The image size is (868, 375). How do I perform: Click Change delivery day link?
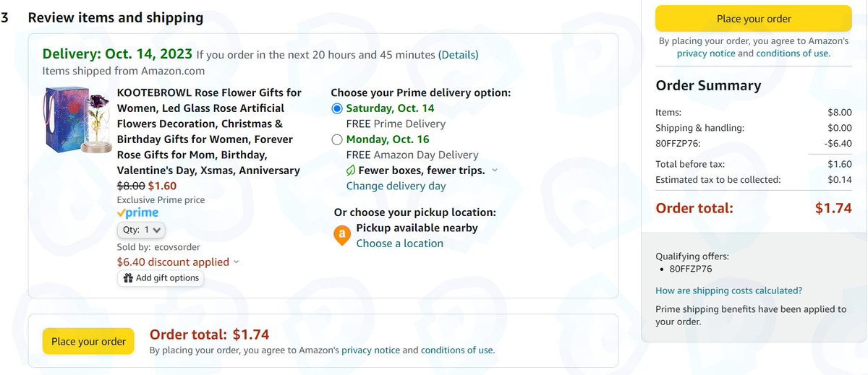(396, 186)
